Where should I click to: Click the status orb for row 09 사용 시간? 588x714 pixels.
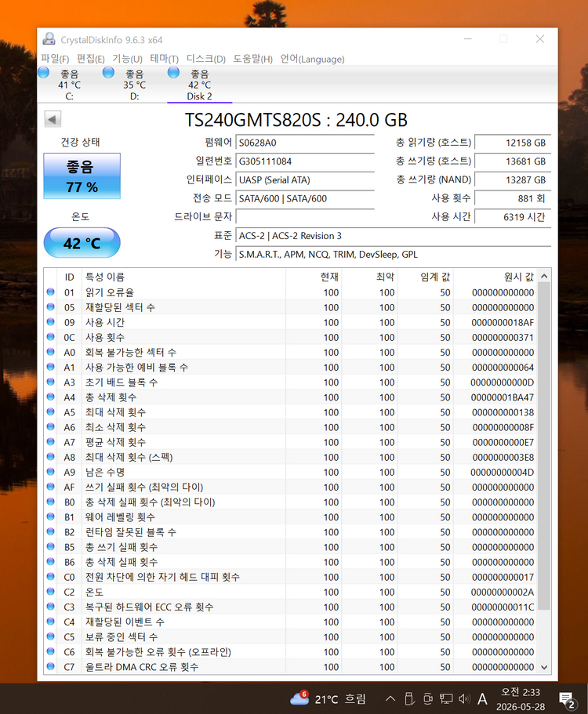pyautogui.click(x=50, y=322)
